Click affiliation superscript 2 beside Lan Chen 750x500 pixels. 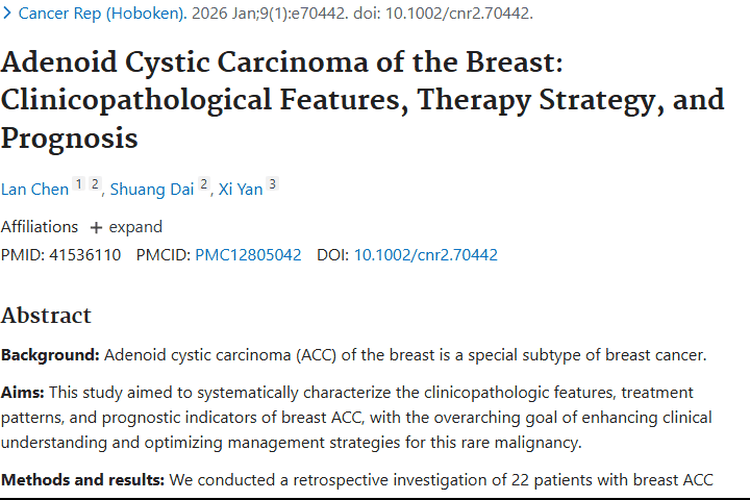95,184
